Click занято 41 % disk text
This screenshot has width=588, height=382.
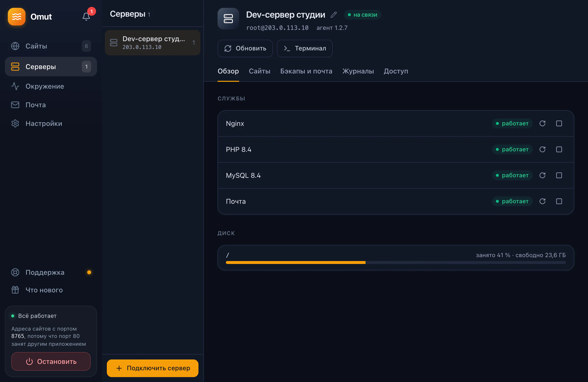(x=493, y=255)
